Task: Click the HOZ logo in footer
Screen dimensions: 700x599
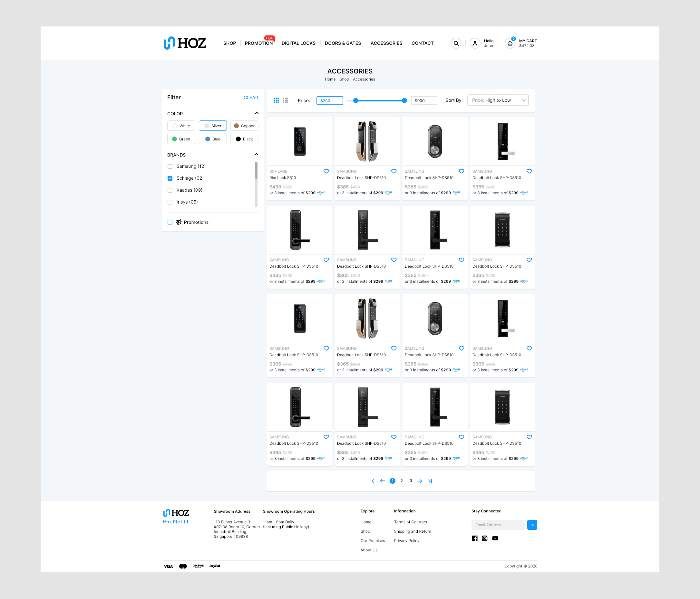Action: [x=176, y=513]
